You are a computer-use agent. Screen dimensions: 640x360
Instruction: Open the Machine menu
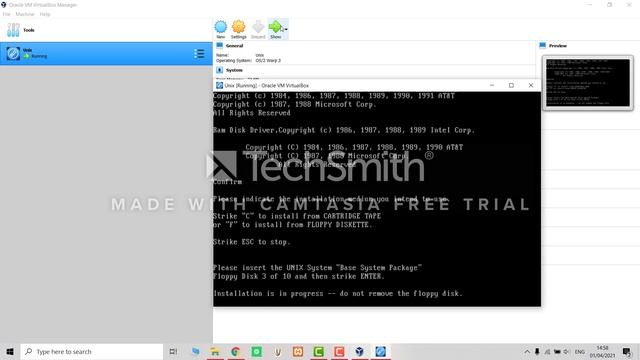click(25, 14)
